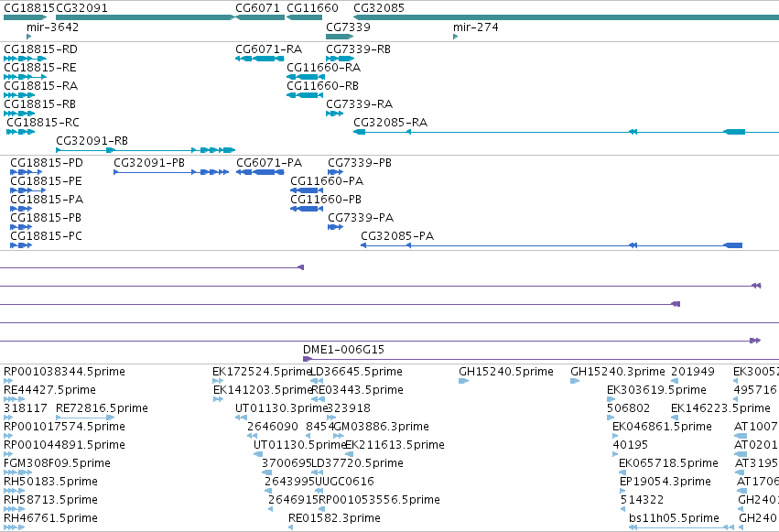Select transcript CG7339-RA
779x532 pixels.
pyautogui.click(x=359, y=104)
